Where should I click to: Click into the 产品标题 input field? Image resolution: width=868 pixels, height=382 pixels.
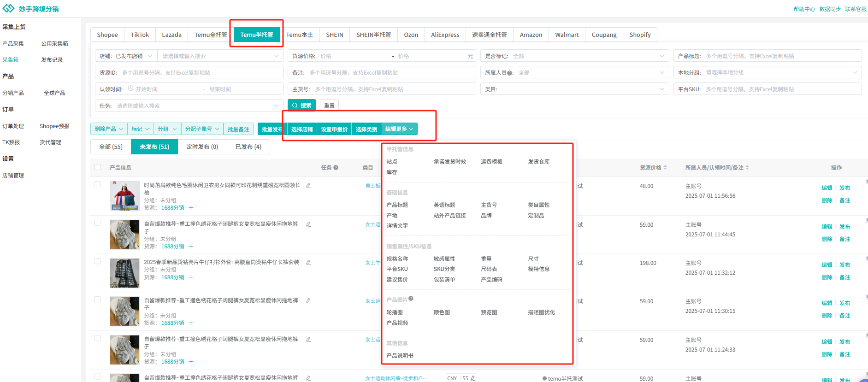click(x=768, y=56)
